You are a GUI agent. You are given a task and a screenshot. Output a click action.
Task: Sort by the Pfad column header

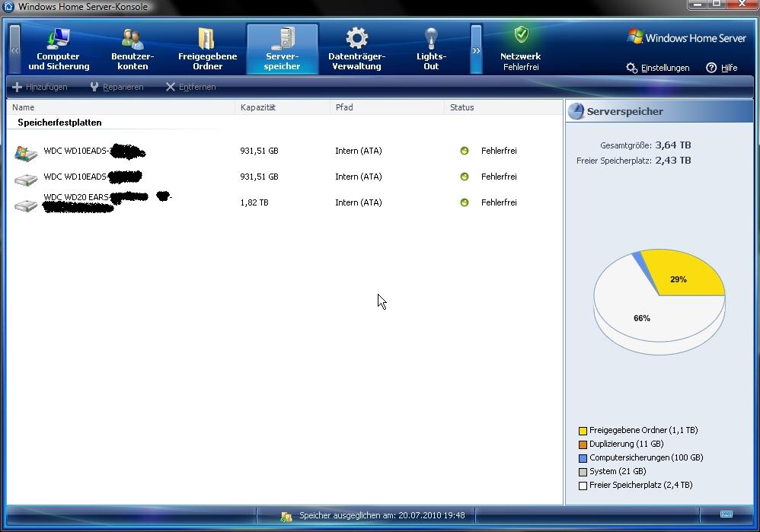point(388,107)
